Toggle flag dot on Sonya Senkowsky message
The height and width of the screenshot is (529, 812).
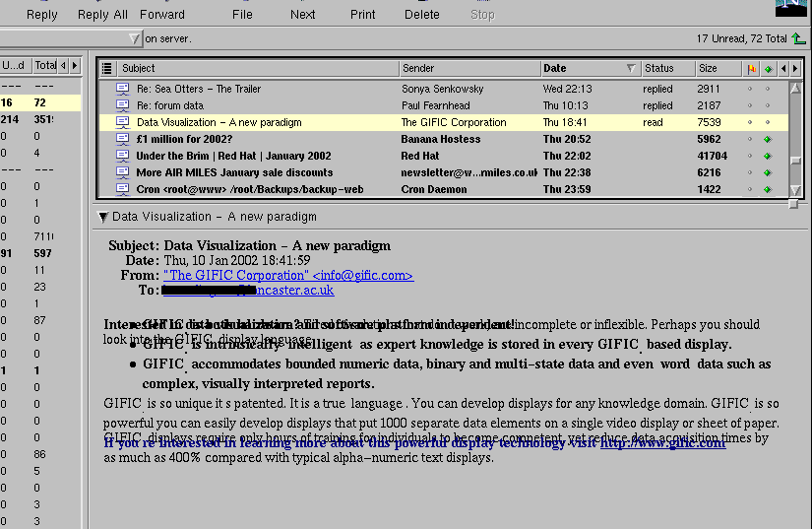pyautogui.click(x=750, y=89)
